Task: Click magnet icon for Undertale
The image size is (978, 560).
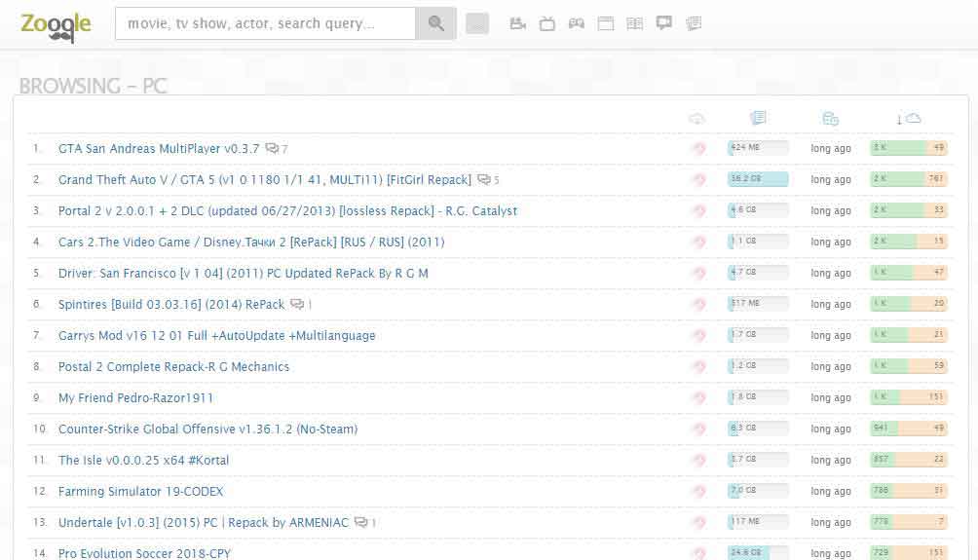Action: (x=699, y=523)
